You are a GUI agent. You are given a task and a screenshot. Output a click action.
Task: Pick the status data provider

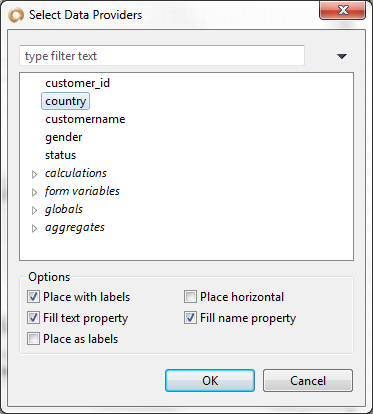61,155
